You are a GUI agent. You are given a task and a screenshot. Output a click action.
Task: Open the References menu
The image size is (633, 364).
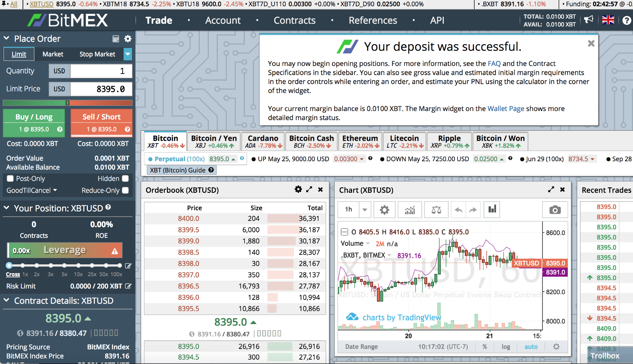[x=373, y=21]
